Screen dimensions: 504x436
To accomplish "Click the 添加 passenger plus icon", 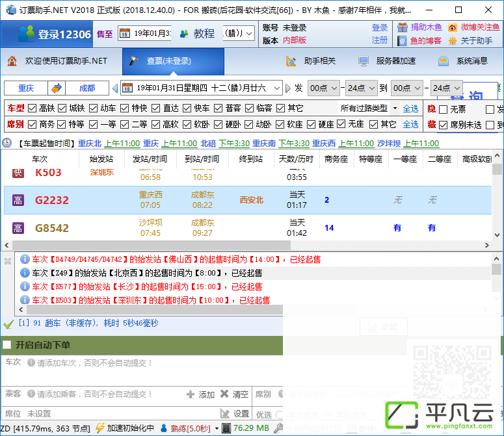I will coord(191,394).
